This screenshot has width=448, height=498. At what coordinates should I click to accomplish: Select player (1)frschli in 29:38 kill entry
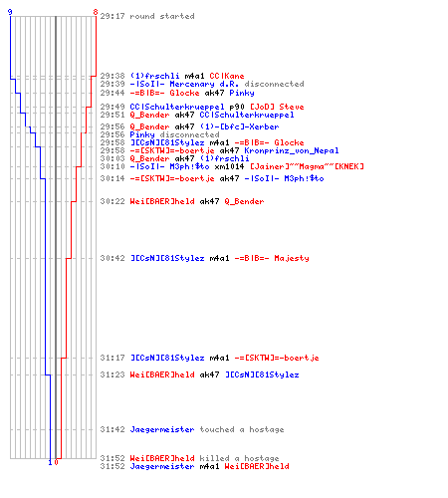coord(154,76)
